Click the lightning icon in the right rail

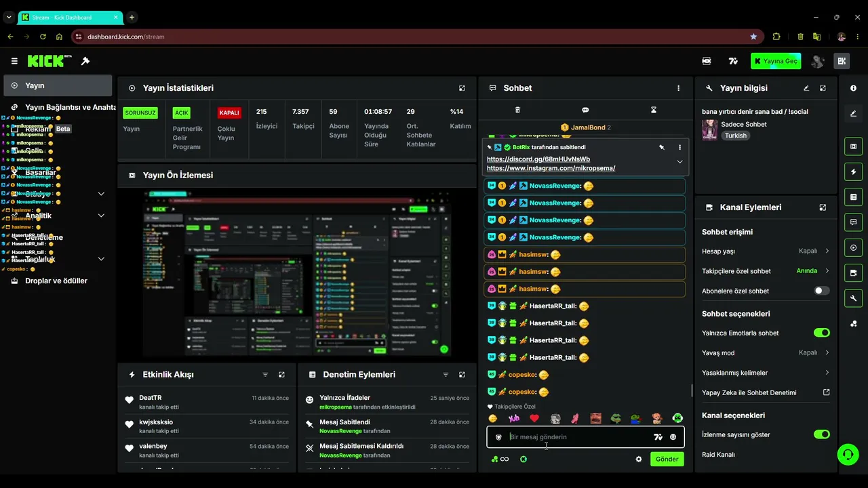[853, 171]
